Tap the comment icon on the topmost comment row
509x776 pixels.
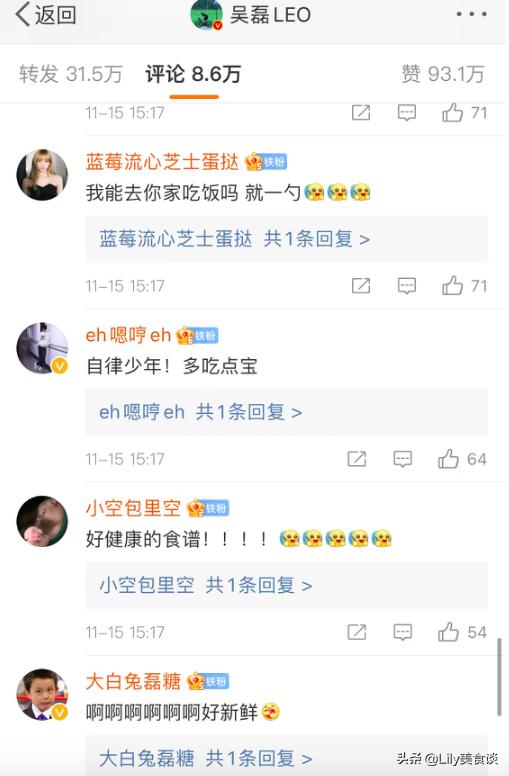407,113
